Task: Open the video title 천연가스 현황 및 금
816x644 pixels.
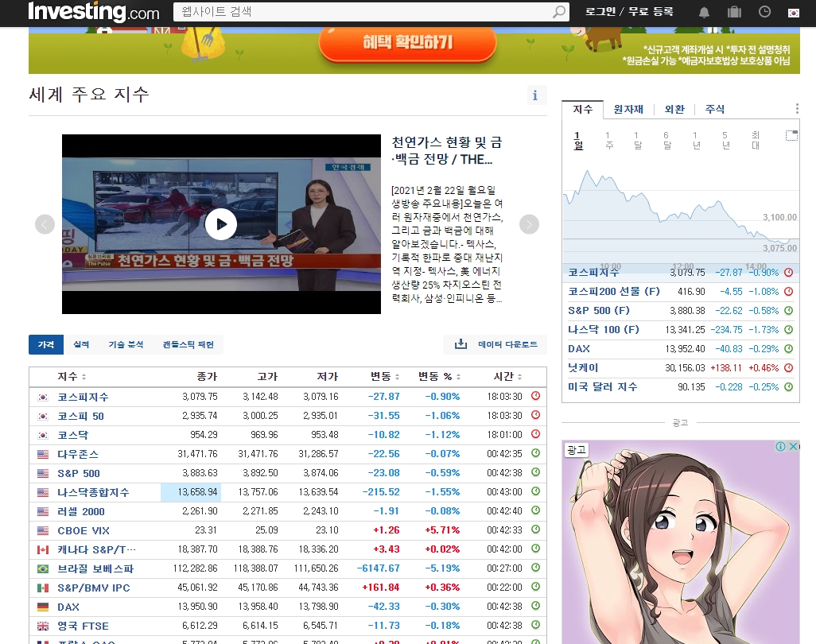Action: 446,150
